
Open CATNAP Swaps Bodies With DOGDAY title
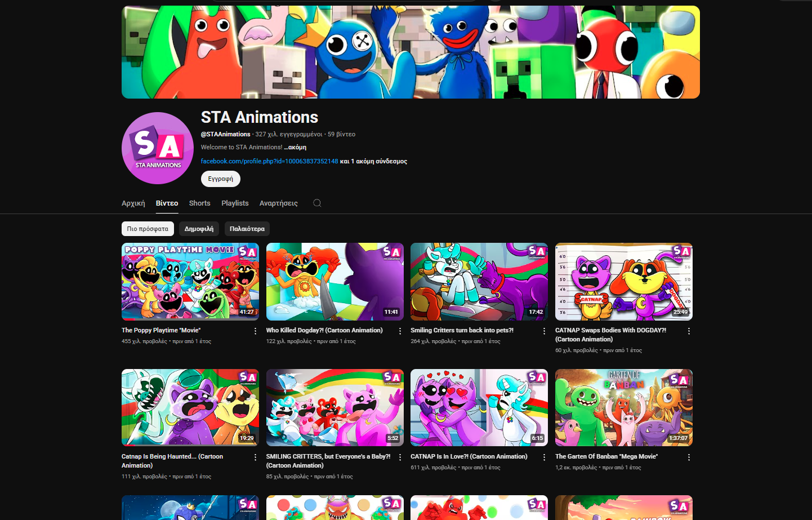[611, 335]
